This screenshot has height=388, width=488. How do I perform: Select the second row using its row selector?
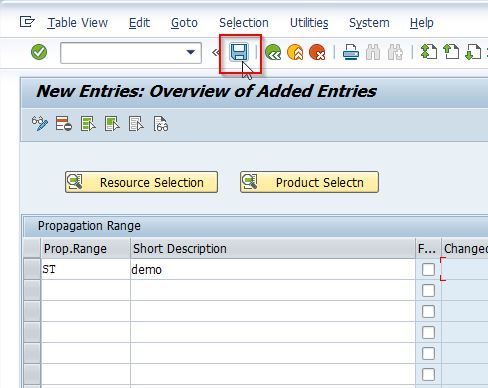32,290
